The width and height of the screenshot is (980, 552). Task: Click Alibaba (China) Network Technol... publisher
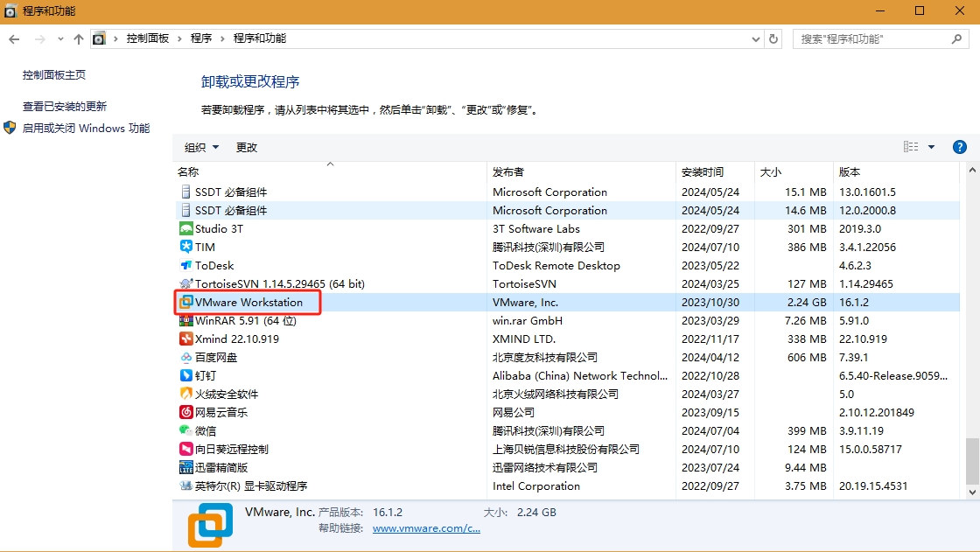(x=580, y=375)
